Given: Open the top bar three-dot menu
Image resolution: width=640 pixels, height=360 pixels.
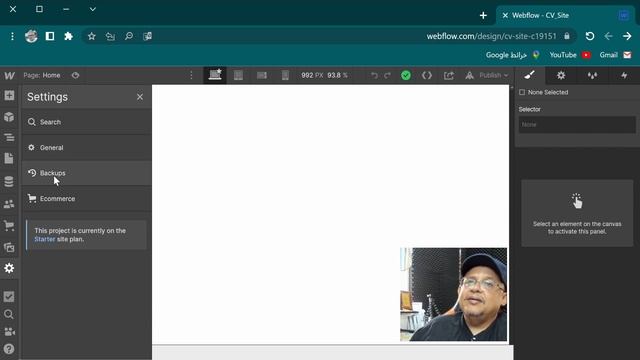Looking at the screenshot, I should click(191, 75).
